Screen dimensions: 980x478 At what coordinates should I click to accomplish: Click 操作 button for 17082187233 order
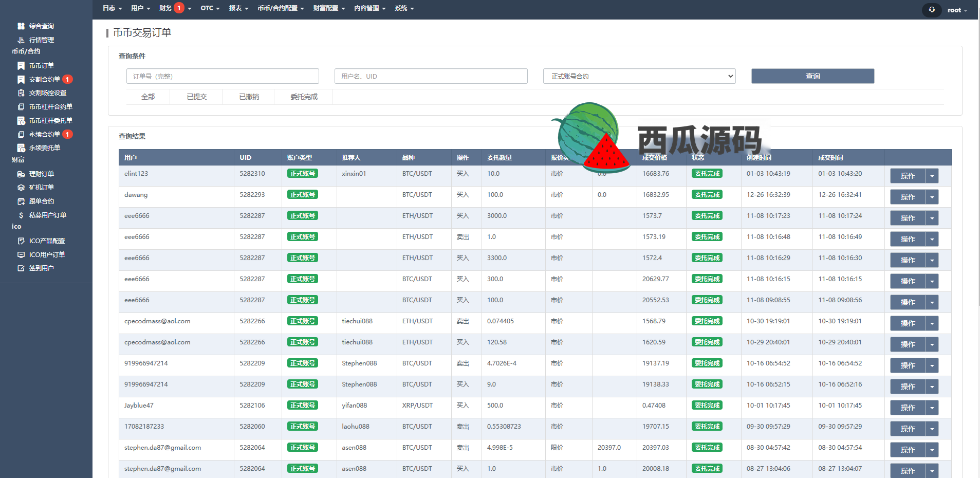(x=908, y=429)
